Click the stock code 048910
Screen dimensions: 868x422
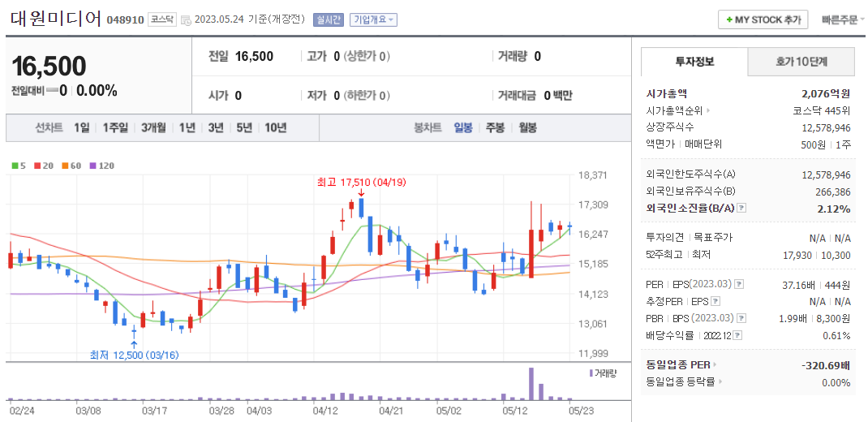point(126,20)
